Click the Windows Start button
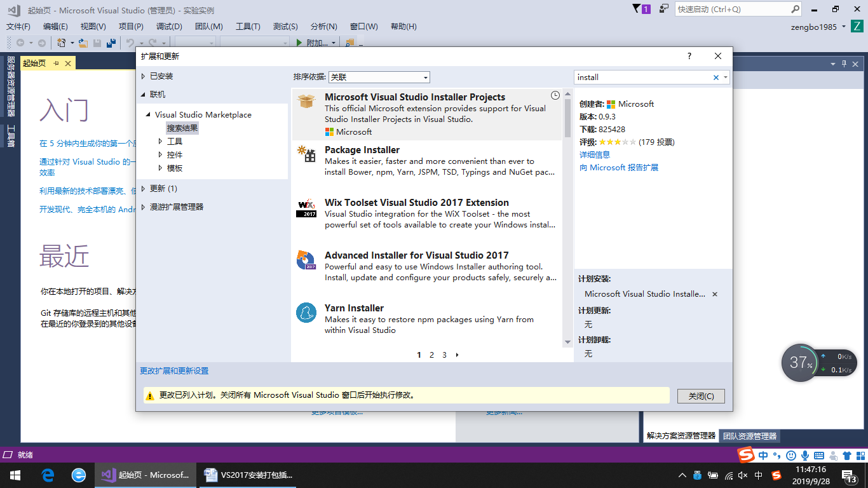The height and width of the screenshot is (488, 868). coord(15,475)
